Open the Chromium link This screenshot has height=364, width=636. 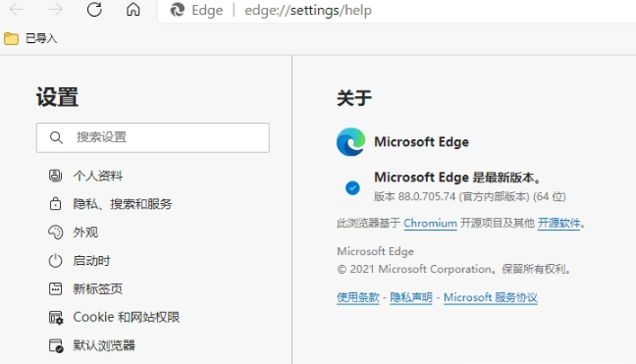tap(430, 223)
